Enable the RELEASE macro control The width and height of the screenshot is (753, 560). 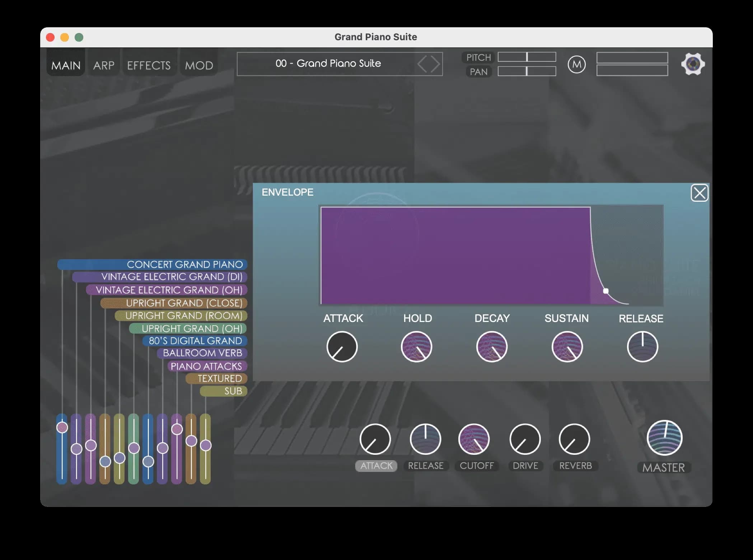[426, 466]
